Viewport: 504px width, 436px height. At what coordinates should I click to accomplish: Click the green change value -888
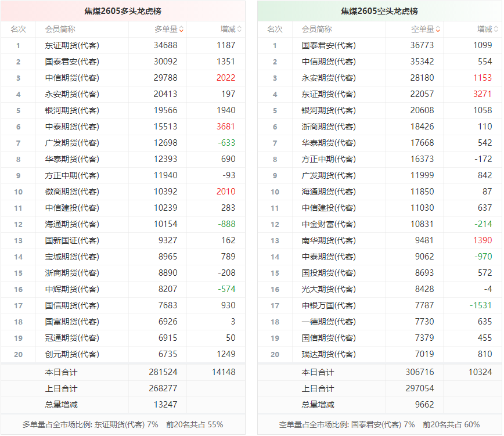click(226, 224)
